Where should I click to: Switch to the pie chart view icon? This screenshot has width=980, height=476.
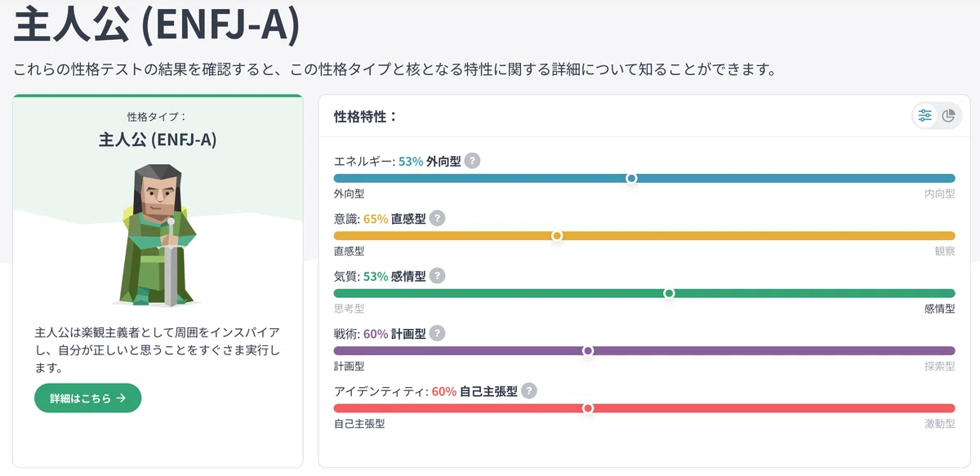coord(949,116)
